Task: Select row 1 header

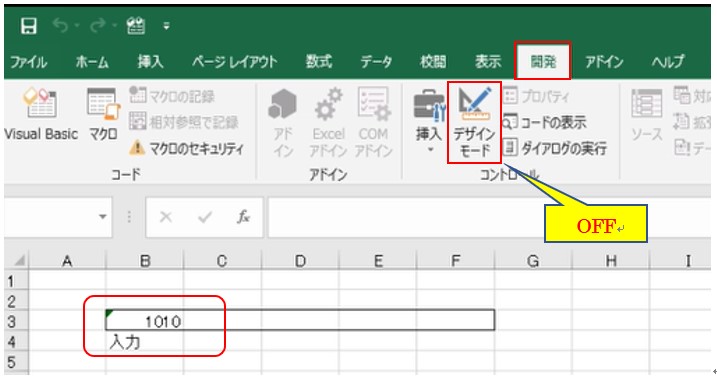Action: point(16,280)
